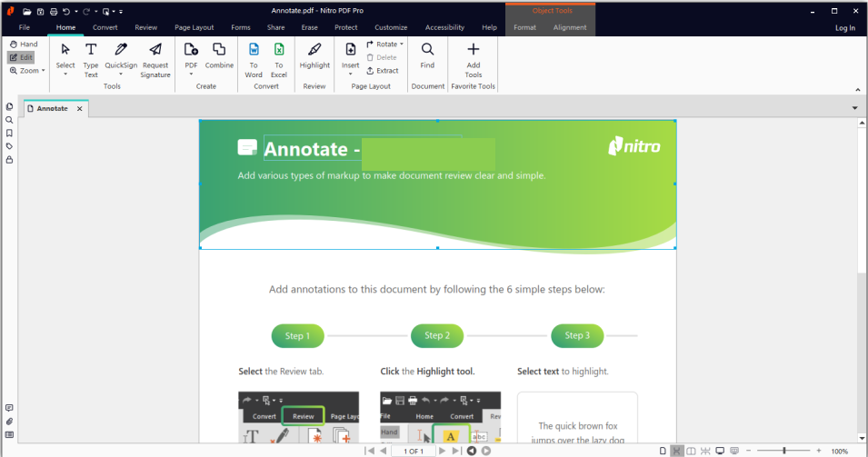868x457 pixels.
Task: Click the create PDF icon
Action: (191, 49)
